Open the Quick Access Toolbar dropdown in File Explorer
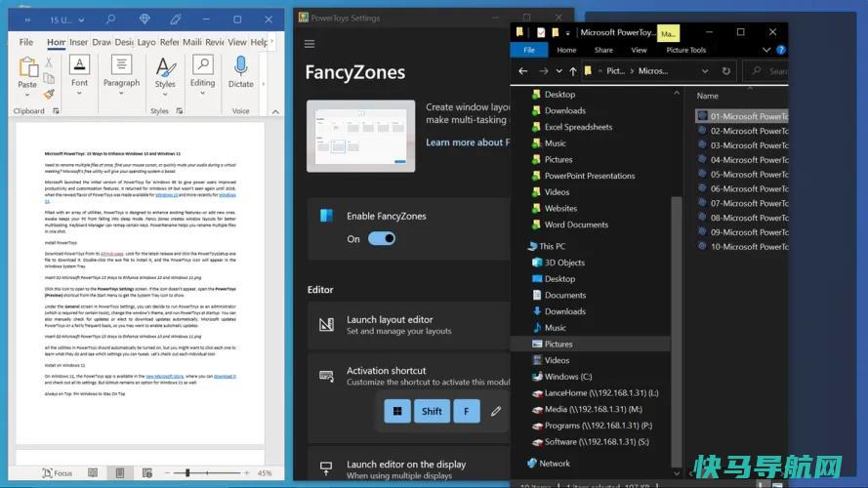Image resolution: width=868 pixels, height=488 pixels. click(x=568, y=33)
